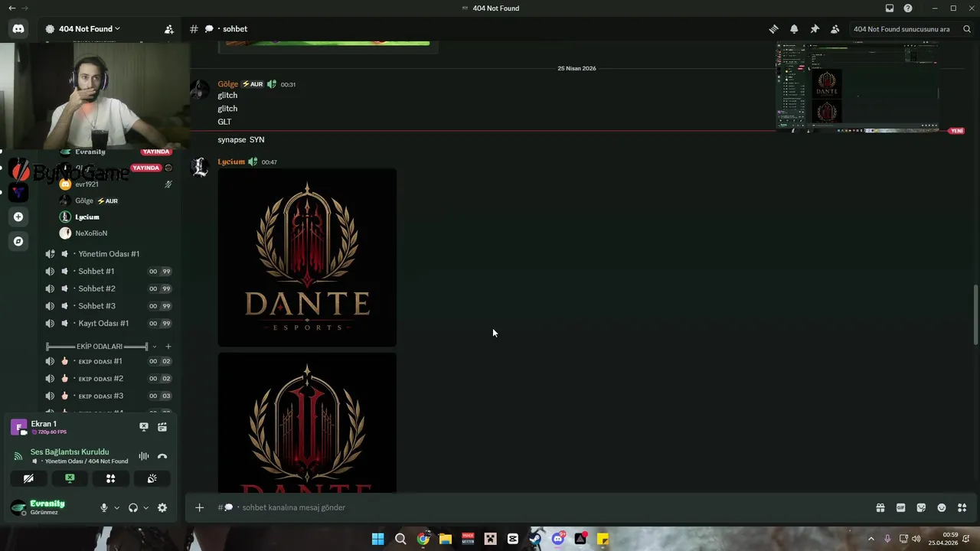Open Discord direct messages home
The image size is (980, 551).
(18, 29)
